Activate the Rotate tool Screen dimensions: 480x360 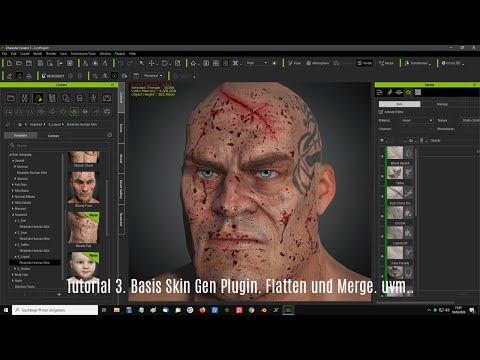pyautogui.click(x=165, y=63)
